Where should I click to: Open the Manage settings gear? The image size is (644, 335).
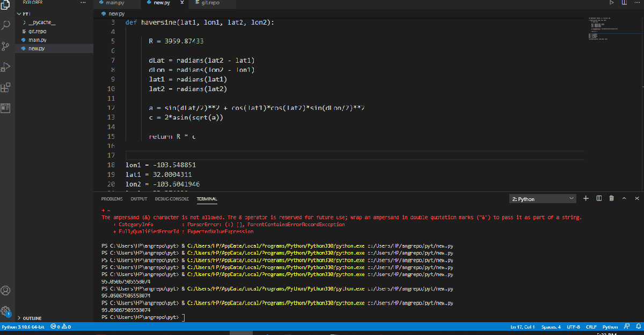6,311
